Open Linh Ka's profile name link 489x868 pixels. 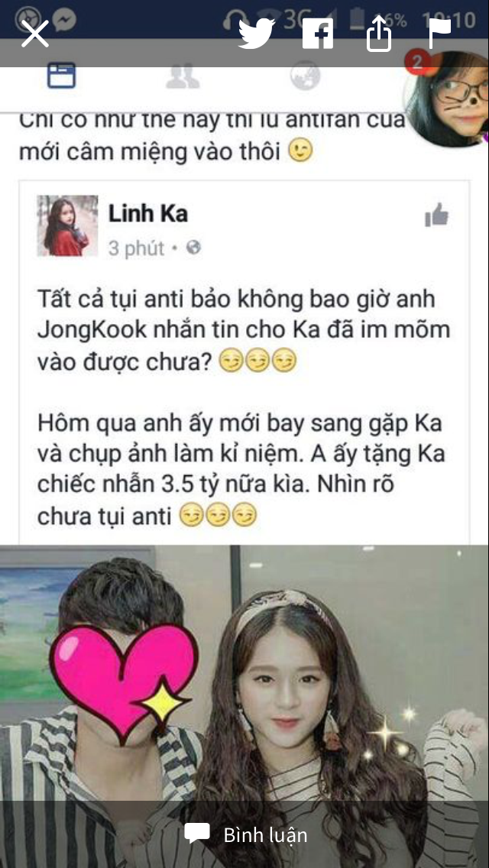148,214
